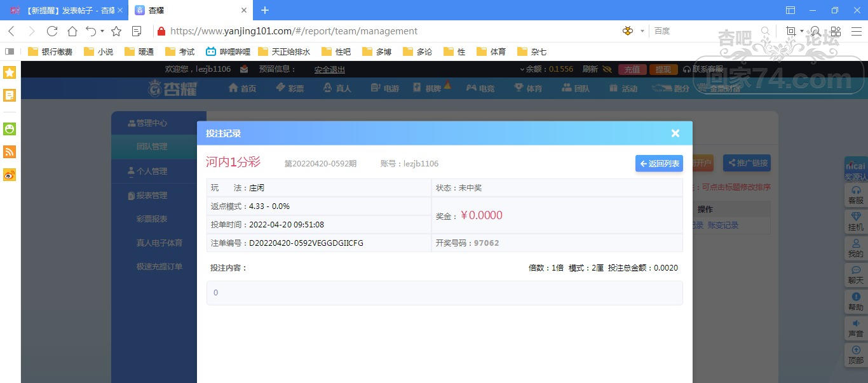Open the orange notes sidebar icon
The height and width of the screenshot is (383, 868).
click(x=10, y=95)
